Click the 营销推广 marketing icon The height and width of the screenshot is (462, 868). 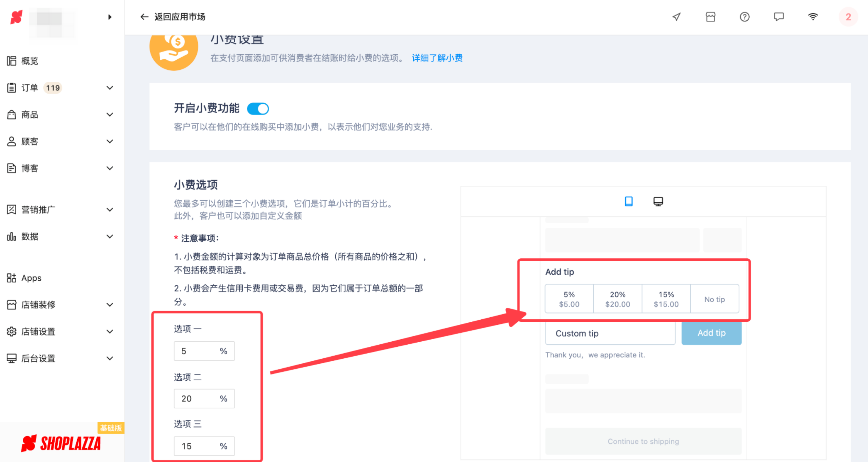pos(12,209)
